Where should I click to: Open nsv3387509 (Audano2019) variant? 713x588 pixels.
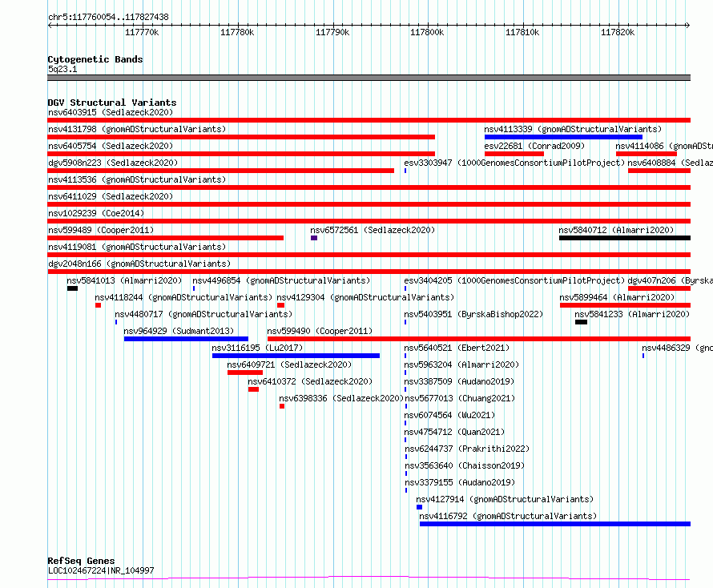tap(459, 381)
